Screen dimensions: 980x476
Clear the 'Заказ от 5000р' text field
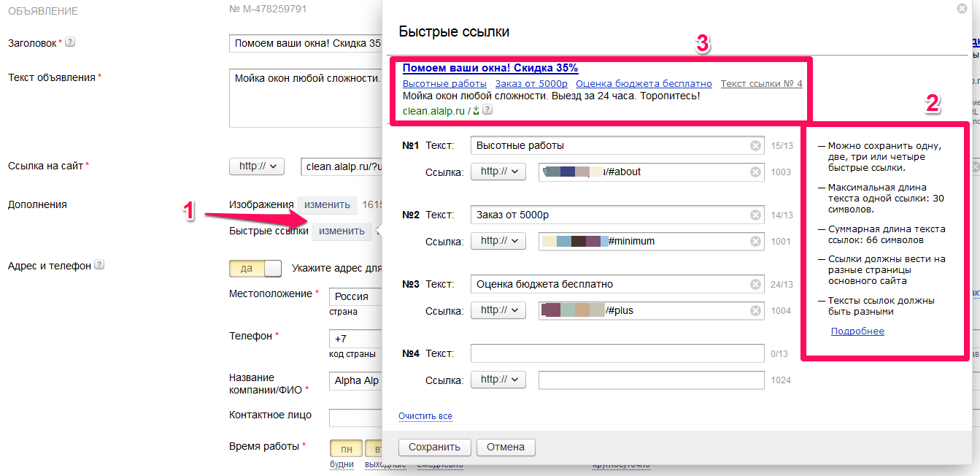(x=755, y=215)
